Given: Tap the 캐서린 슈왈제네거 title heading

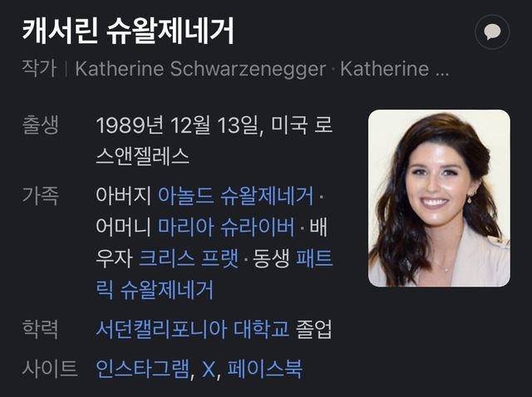Looking at the screenshot, I should tap(128, 31).
